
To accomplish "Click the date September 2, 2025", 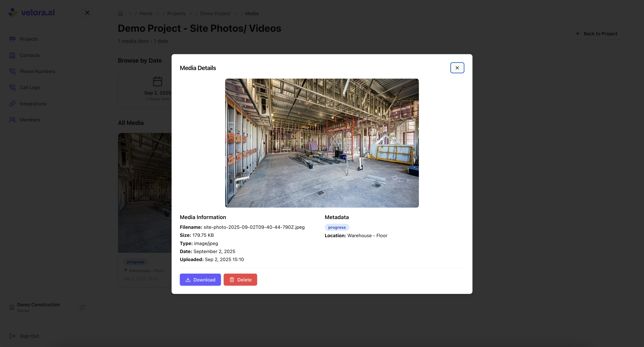I will tap(214, 251).
